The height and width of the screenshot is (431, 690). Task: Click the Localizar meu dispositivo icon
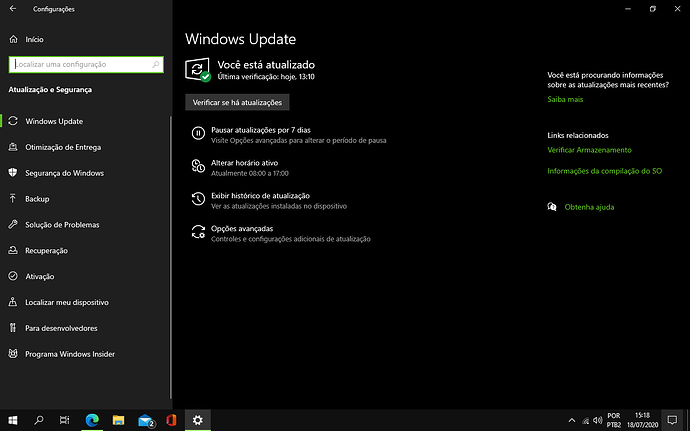pos(13,302)
